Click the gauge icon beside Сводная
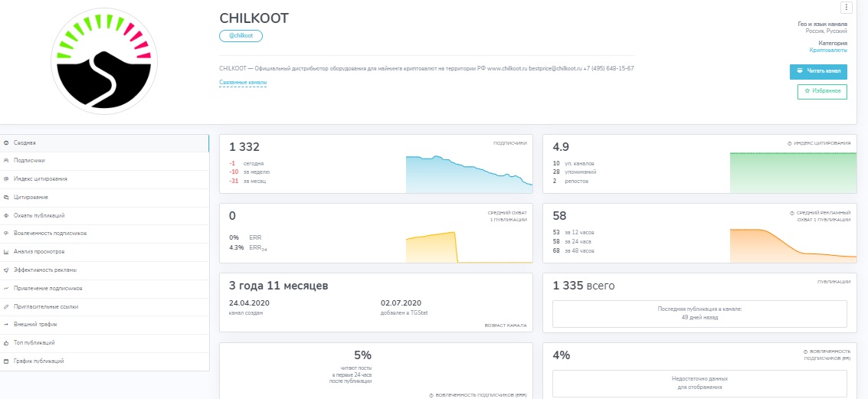 [x=5, y=142]
